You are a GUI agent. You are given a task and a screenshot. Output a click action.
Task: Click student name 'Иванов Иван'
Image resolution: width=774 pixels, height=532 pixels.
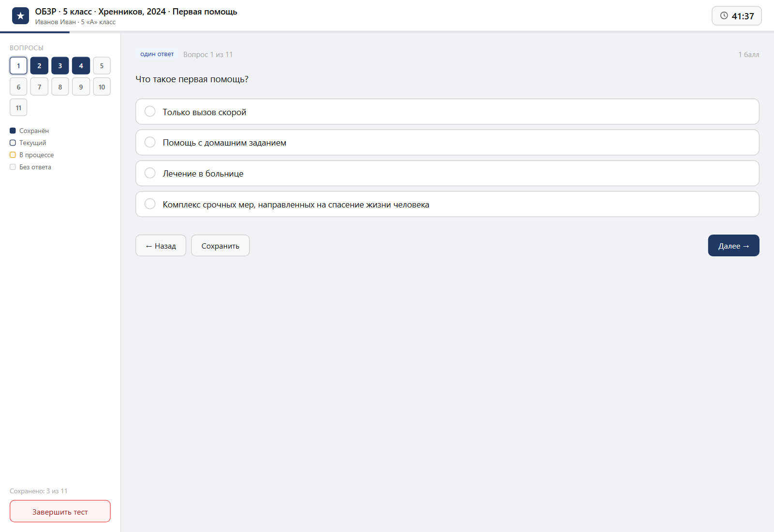click(x=55, y=22)
